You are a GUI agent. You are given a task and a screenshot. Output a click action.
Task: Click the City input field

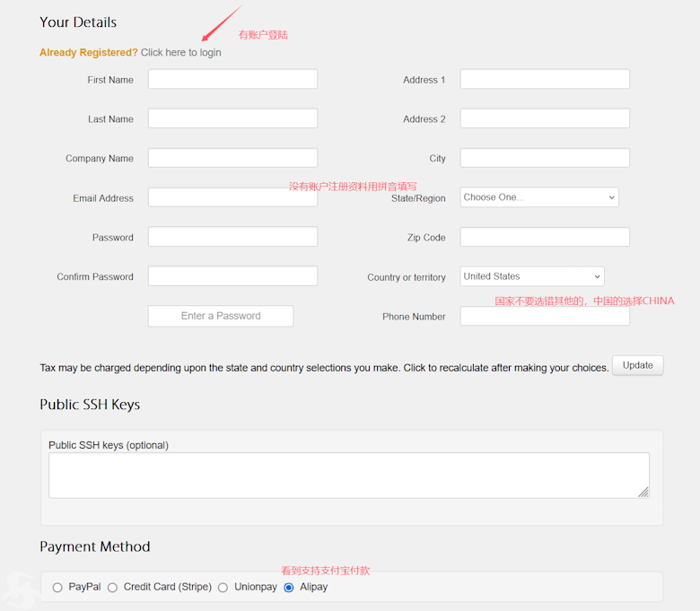click(x=545, y=158)
